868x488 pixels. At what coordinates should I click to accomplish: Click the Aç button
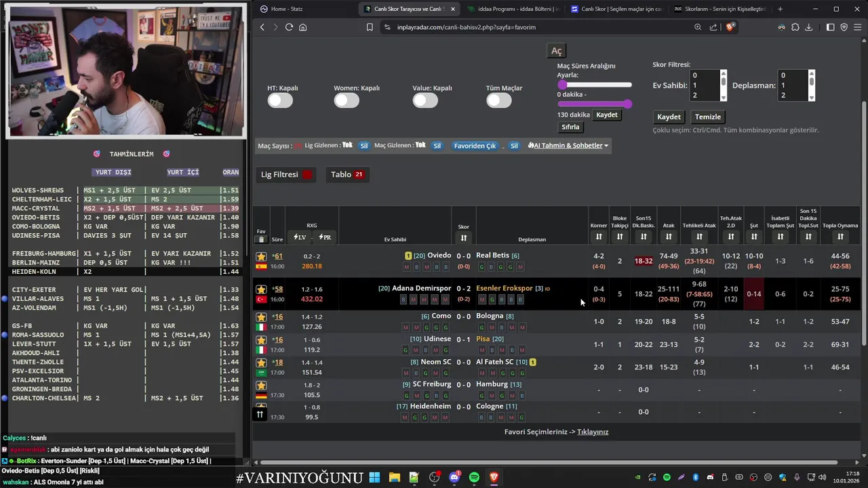(557, 51)
